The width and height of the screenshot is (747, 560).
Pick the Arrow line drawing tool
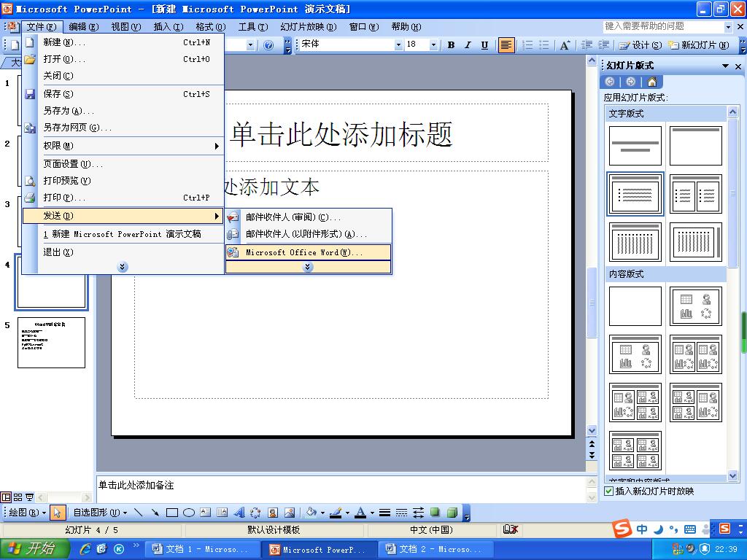(x=155, y=513)
